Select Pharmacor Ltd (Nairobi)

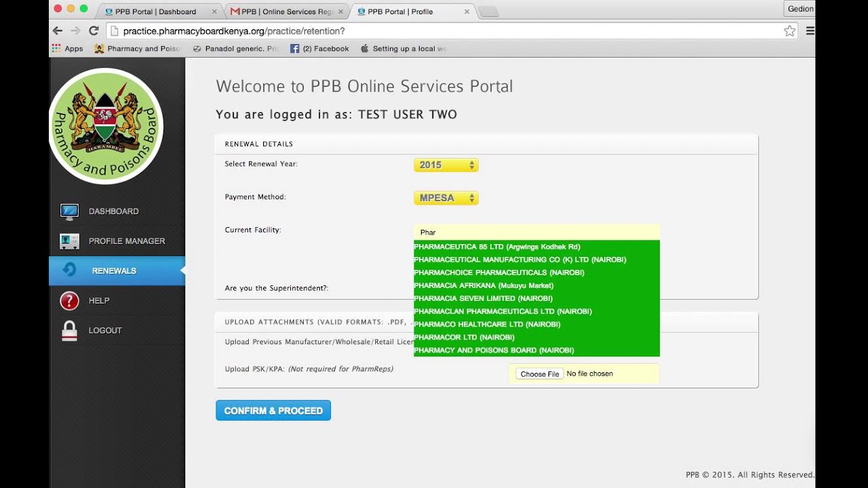536,337
